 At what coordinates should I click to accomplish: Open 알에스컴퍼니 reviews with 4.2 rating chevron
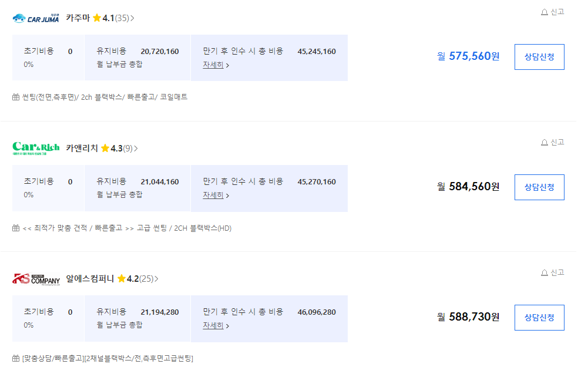(x=156, y=279)
